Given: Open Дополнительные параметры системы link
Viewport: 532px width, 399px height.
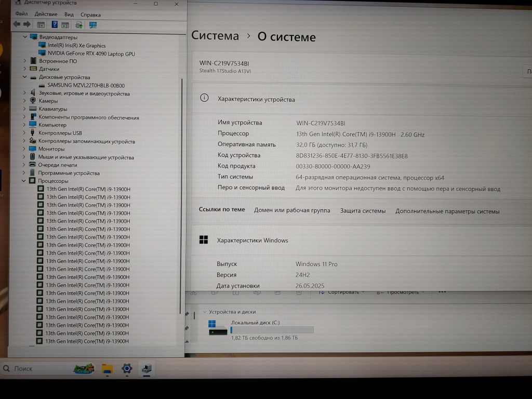Looking at the screenshot, I should click(x=447, y=211).
